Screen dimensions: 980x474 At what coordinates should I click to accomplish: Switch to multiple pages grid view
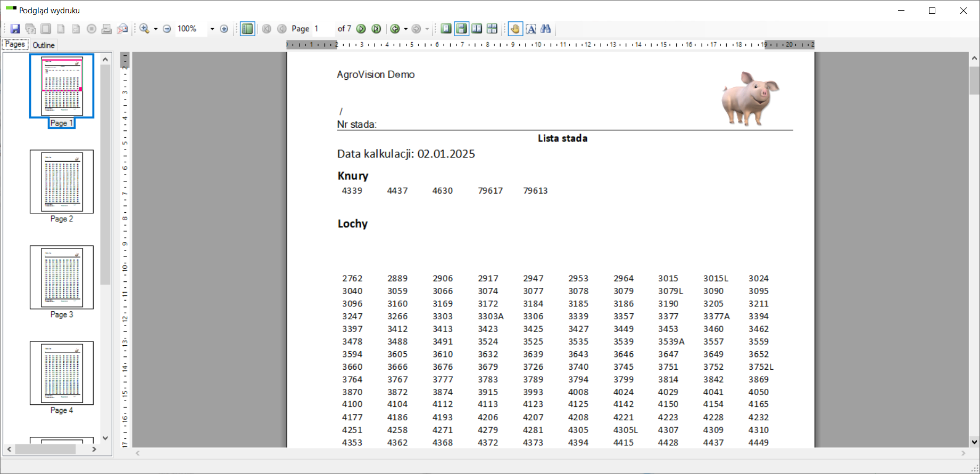tap(492, 28)
